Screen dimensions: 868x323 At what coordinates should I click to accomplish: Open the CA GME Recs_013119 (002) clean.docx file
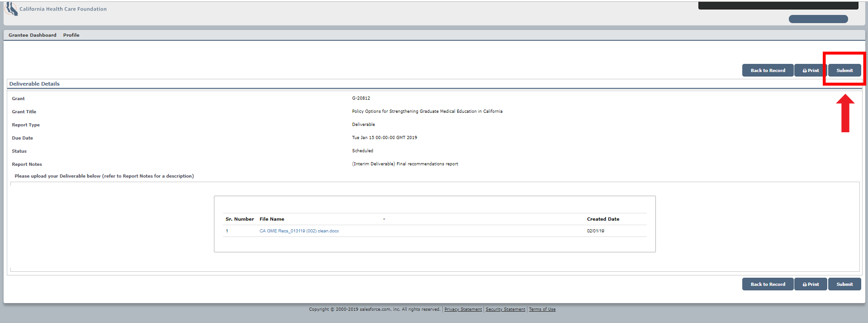(x=299, y=231)
